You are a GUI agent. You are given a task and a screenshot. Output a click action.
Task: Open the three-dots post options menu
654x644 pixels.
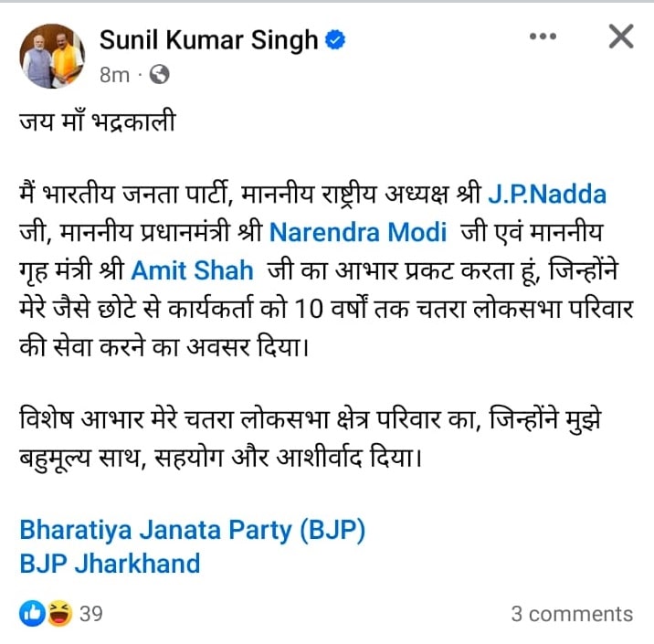[x=543, y=37]
